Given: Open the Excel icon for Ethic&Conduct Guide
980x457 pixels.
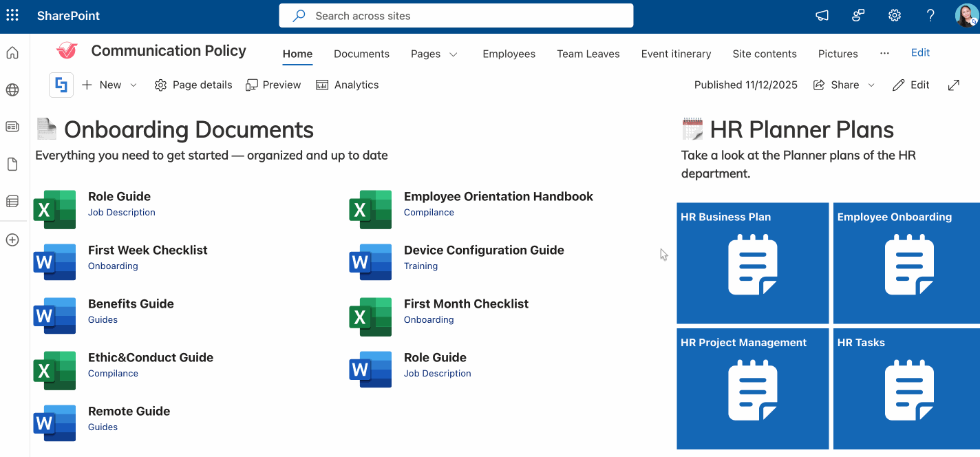Looking at the screenshot, I should [x=54, y=370].
